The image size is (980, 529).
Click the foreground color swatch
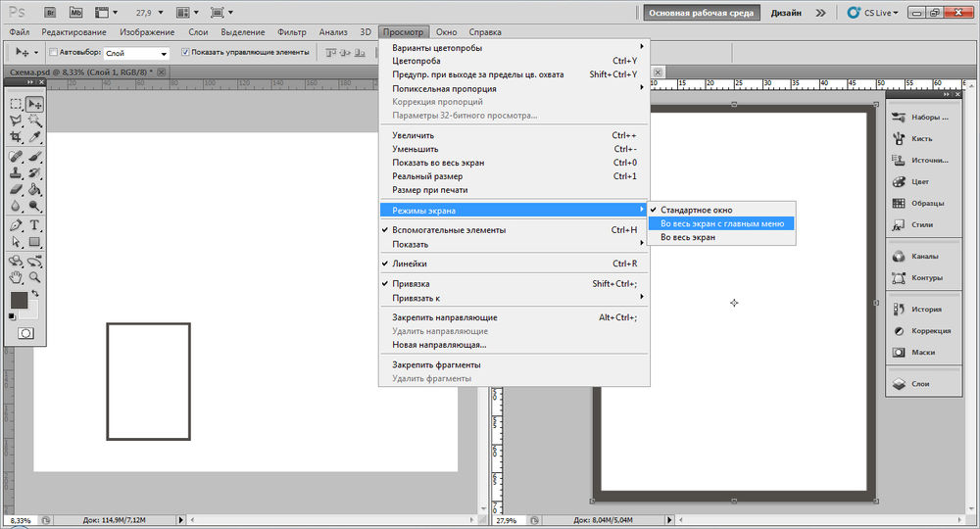(x=19, y=300)
